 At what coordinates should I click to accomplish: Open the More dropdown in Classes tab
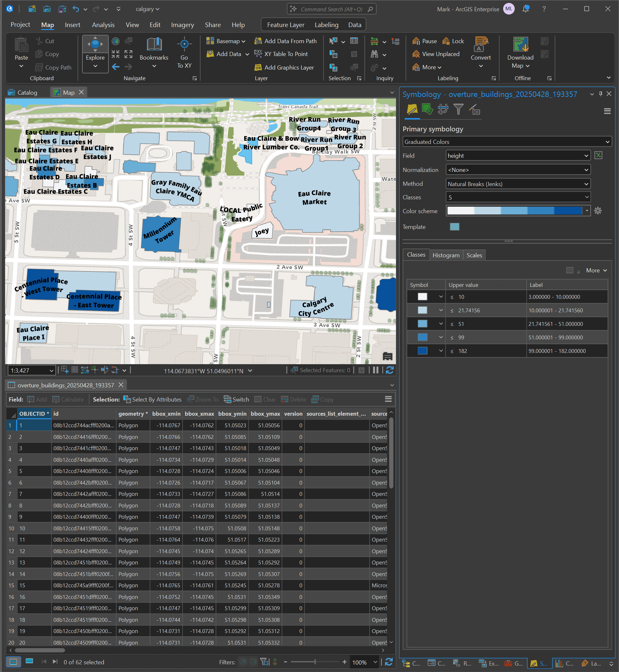pyautogui.click(x=596, y=270)
